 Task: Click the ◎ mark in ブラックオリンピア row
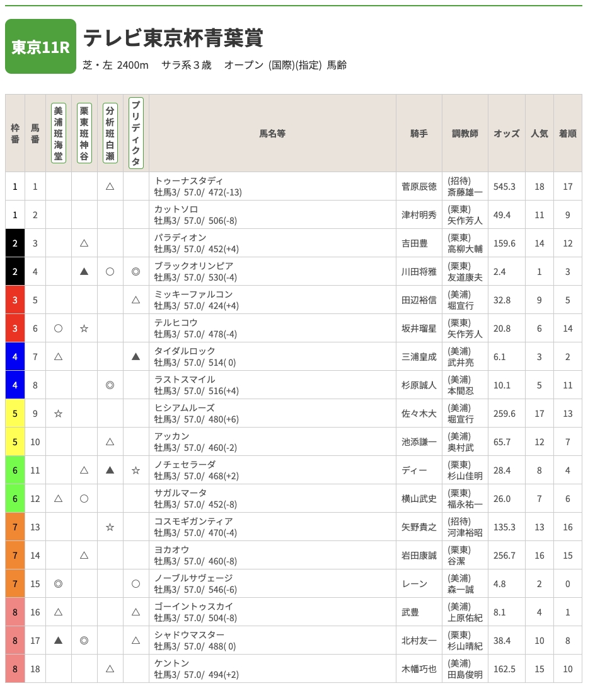click(x=136, y=272)
